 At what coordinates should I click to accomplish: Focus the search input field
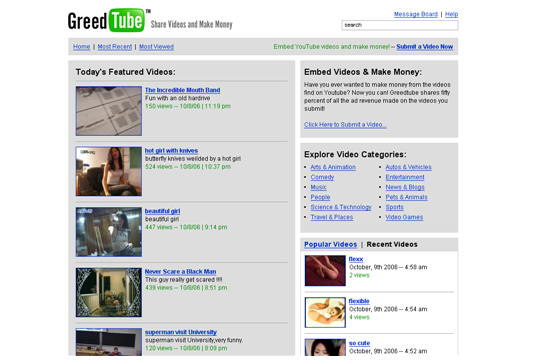point(400,25)
